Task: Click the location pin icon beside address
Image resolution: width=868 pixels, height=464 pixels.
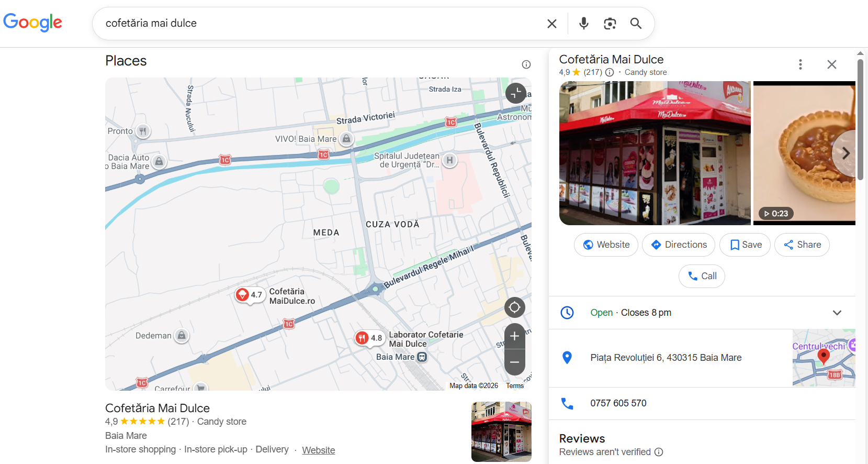Action: (x=567, y=358)
